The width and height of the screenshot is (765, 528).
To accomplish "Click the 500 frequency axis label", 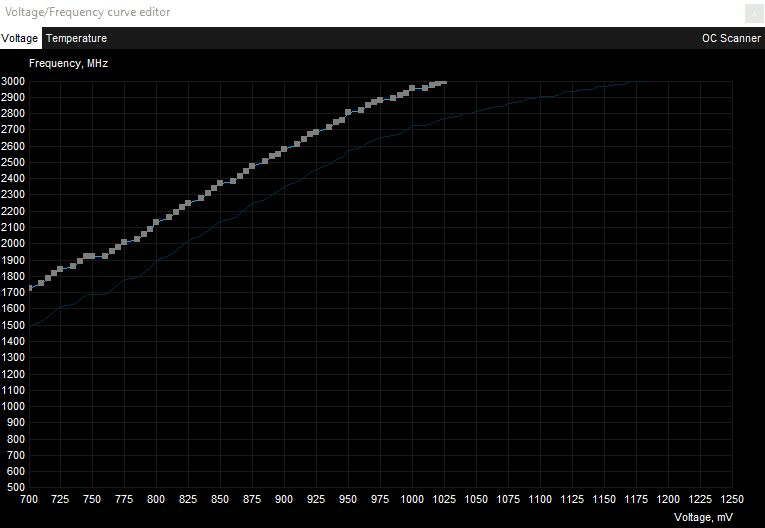I will pos(16,487).
